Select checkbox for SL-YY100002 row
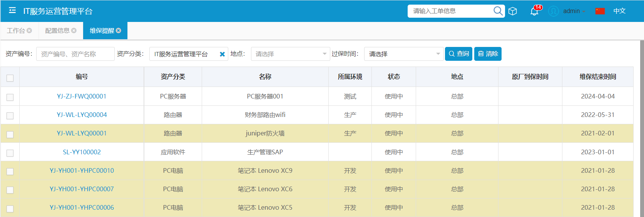 point(10,153)
